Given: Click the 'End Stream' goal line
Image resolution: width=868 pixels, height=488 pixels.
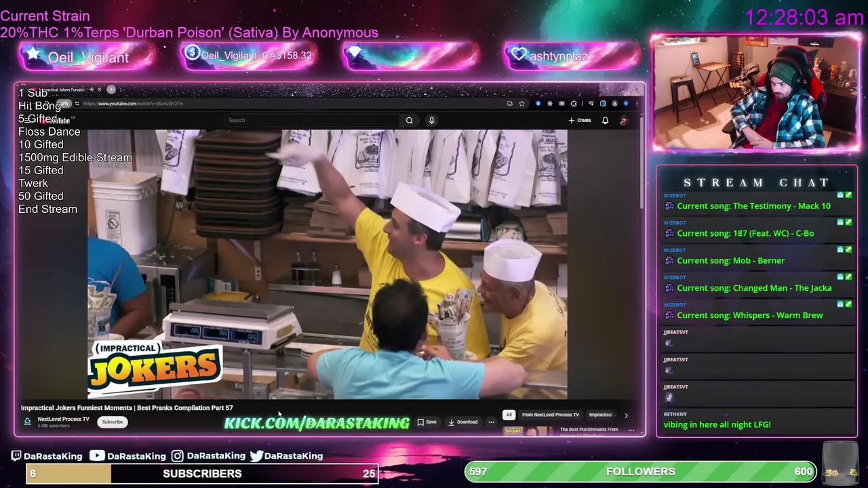Looking at the screenshot, I should [47, 209].
